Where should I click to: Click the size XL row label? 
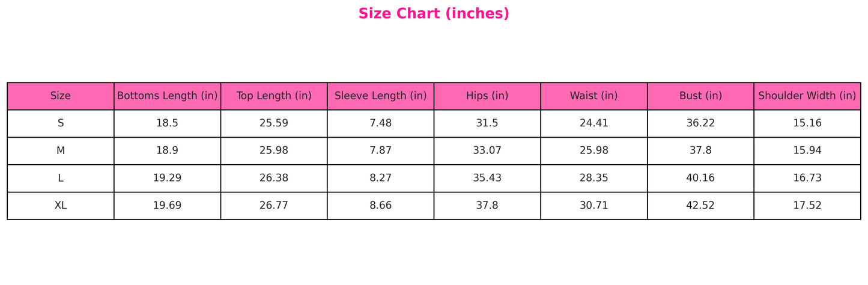point(61,206)
